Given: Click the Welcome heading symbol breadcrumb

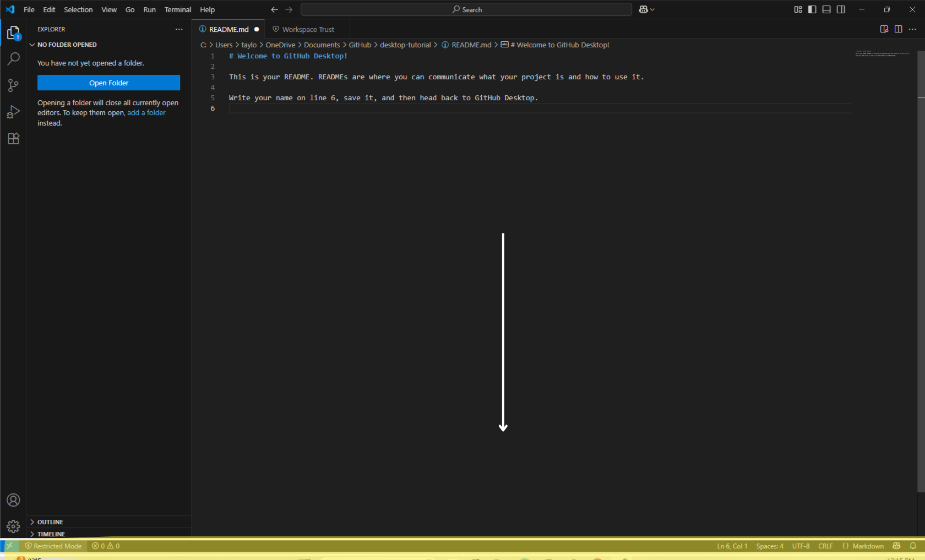Looking at the screenshot, I should pos(555,45).
